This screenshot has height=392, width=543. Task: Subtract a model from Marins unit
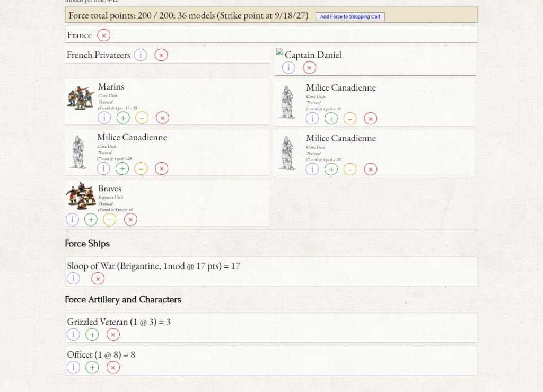pyautogui.click(x=142, y=118)
